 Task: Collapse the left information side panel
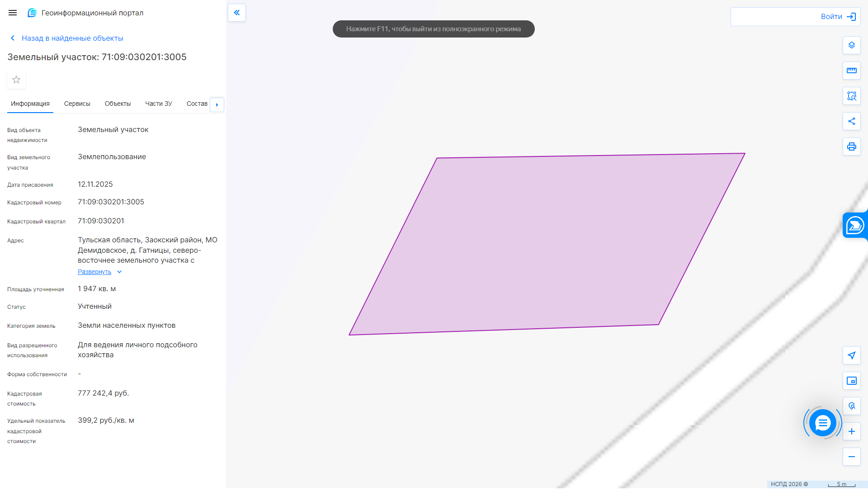pyautogui.click(x=237, y=13)
